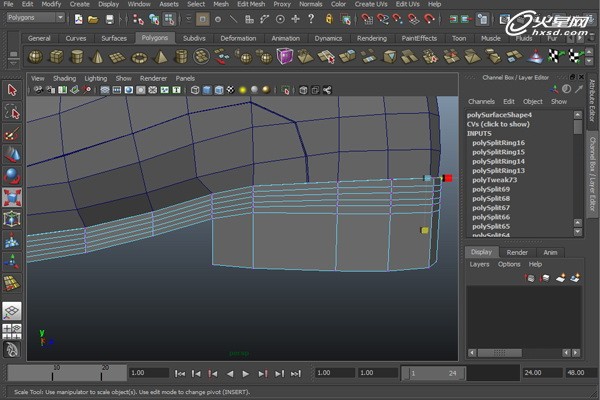Open the Edit Mesh menu

(250, 4)
